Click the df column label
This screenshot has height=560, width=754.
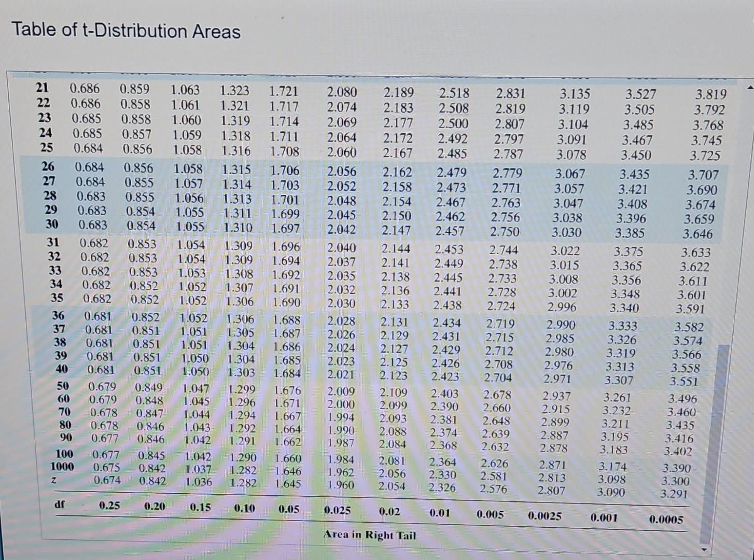click(x=60, y=505)
